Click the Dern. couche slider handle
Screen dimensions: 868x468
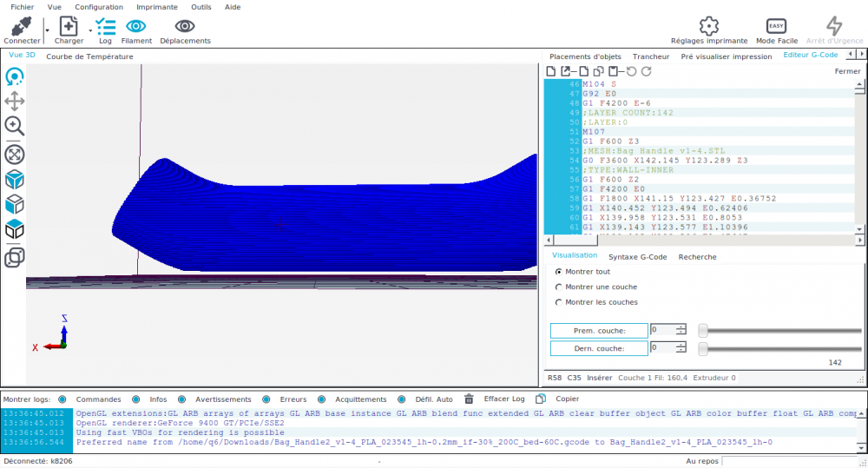[703, 348]
